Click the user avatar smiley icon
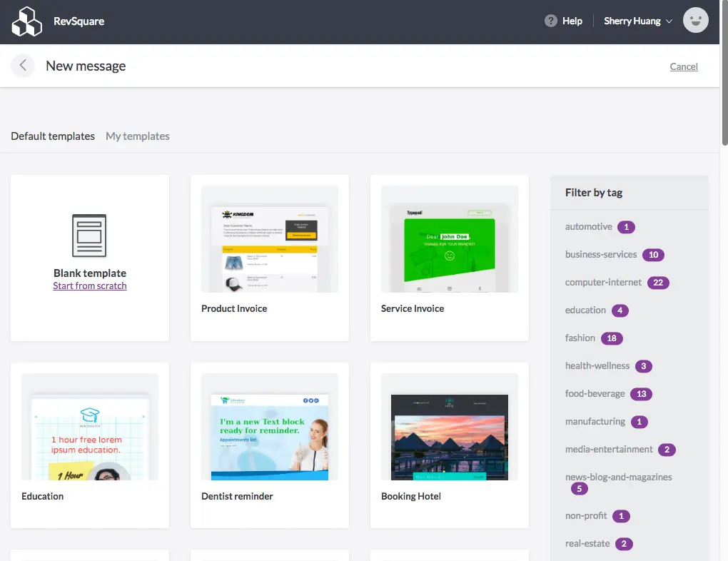The height and width of the screenshot is (561, 728). click(695, 21)
